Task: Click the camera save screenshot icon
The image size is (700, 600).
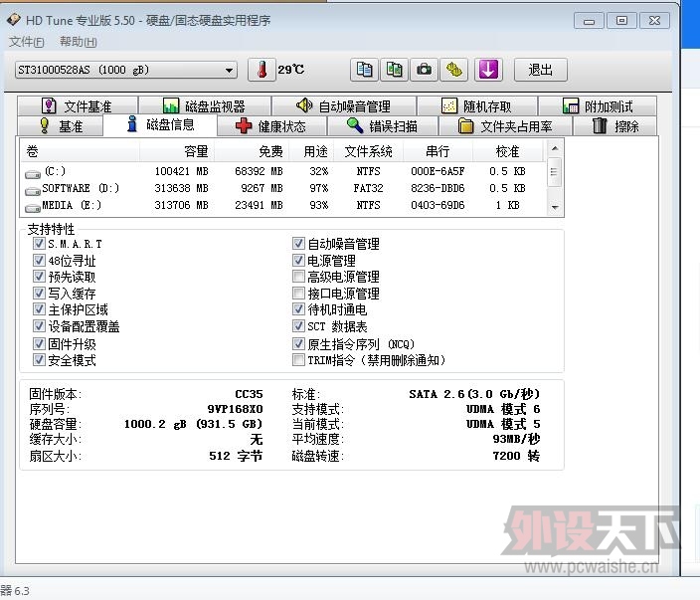Action: coord(425,70)
